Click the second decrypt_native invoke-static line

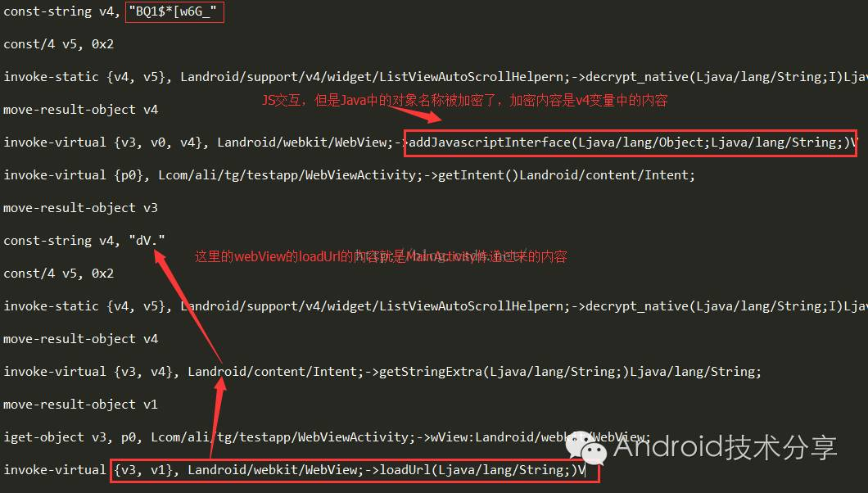[x=434, y=306]
